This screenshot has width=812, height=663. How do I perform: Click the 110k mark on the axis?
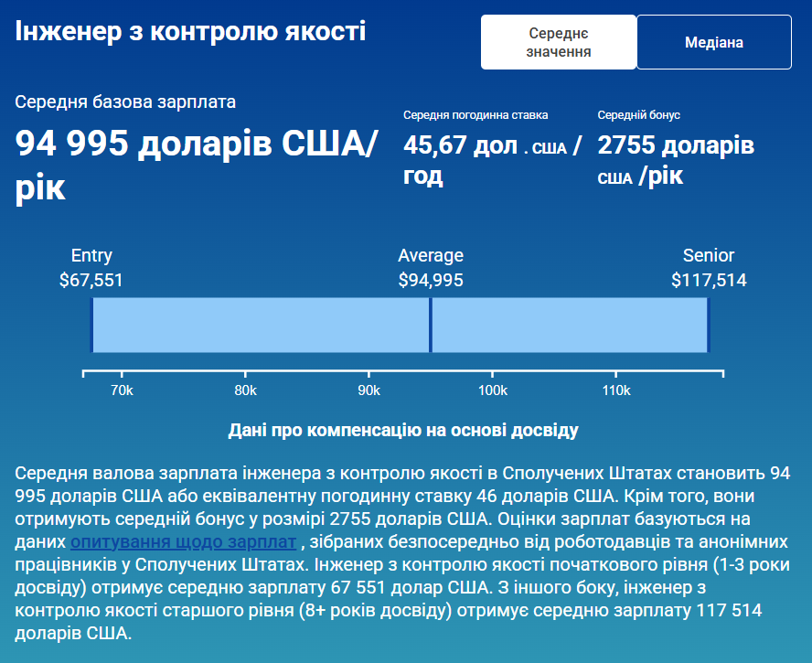616,391
